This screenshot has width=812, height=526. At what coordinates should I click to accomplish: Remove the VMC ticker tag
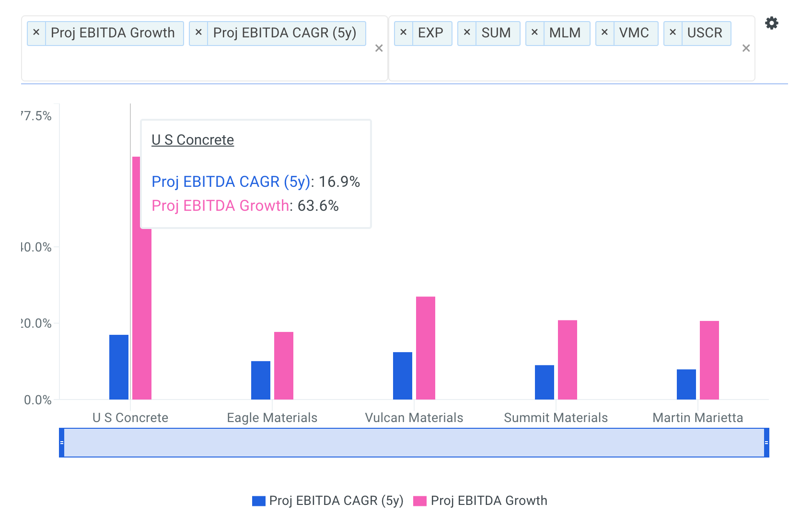[605, 33]
